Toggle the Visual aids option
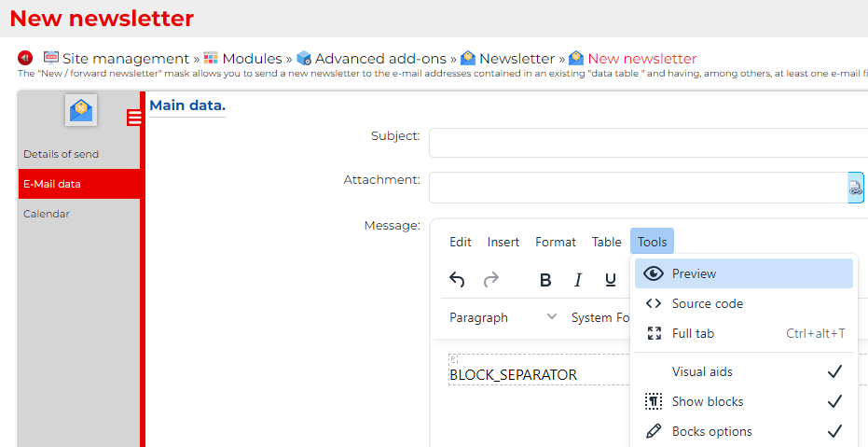Image resolution: width=868 pixels, height=447 pixels. click(x=743, y=371)
